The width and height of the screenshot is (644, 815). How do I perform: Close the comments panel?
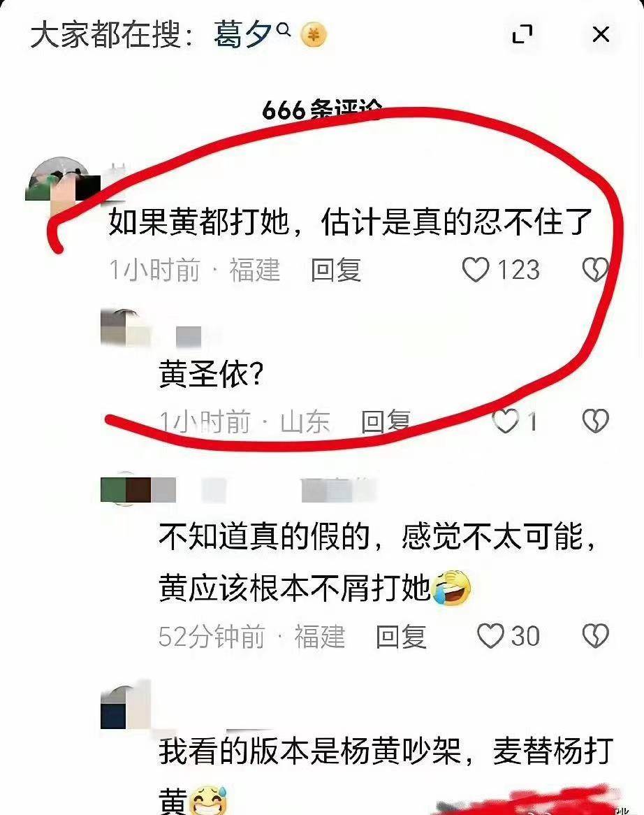tap(601, 34)
